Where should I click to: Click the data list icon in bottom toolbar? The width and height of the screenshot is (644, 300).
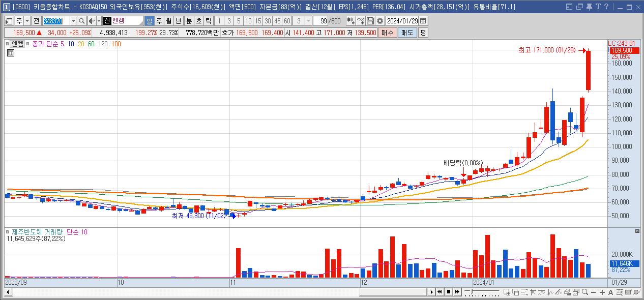point(620,292)
